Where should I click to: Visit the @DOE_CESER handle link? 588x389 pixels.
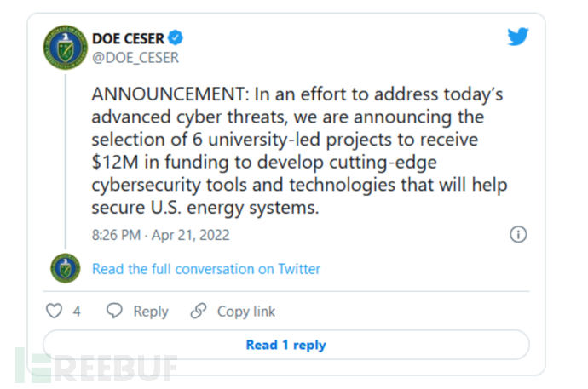(135, 58)
